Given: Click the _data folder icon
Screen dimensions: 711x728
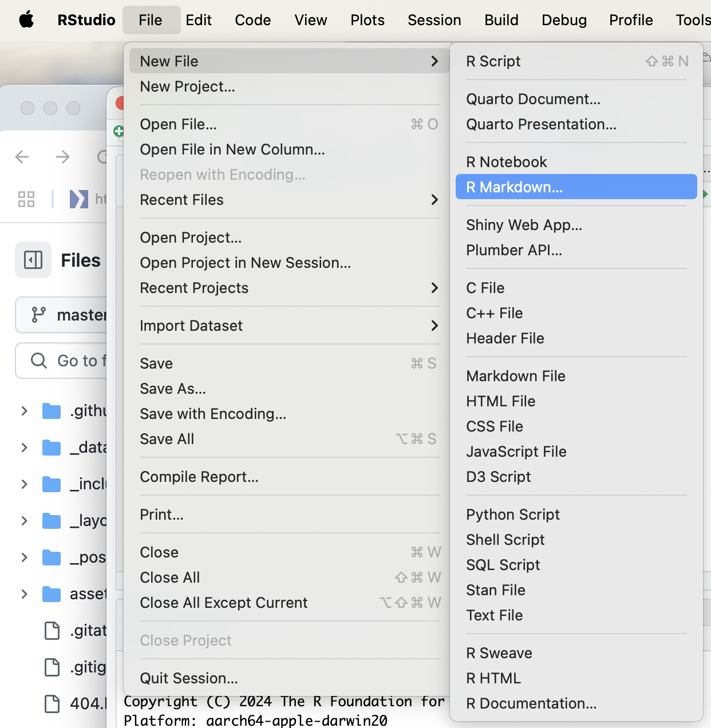Looking at the screenshot, I should click(52, 448).
